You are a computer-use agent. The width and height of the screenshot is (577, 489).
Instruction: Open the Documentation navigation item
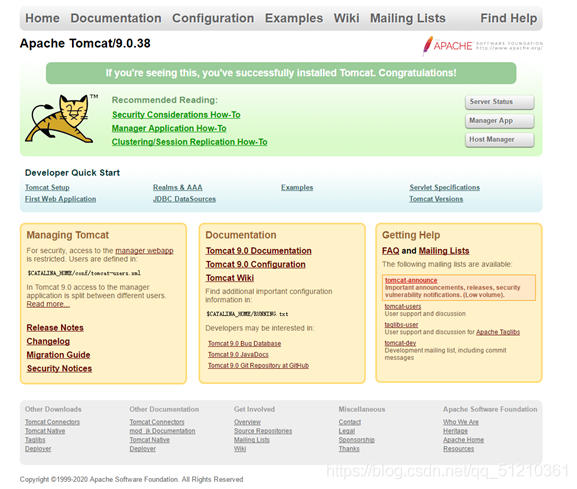click(116, 18)
